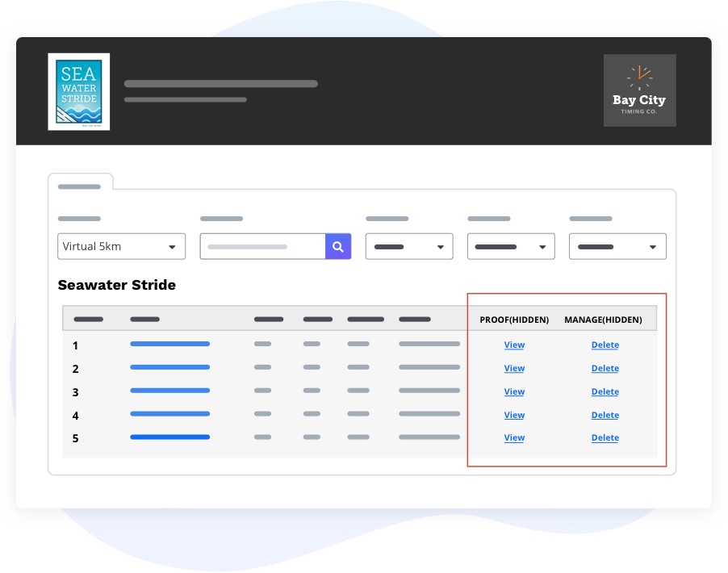Click the search text input field
Viewport: 728px width, 573px height.
[263, 246]
